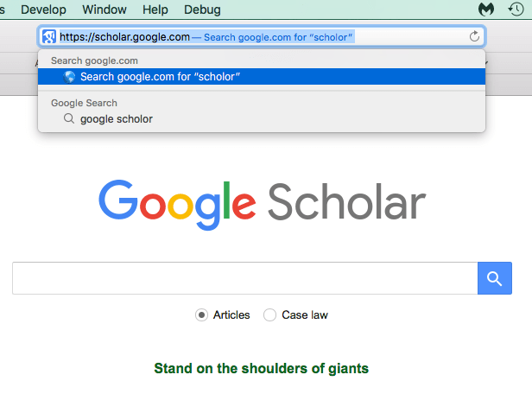Click the Malwarebytes menu bar icon
532x400 pixels.
(x=485, y=10)
